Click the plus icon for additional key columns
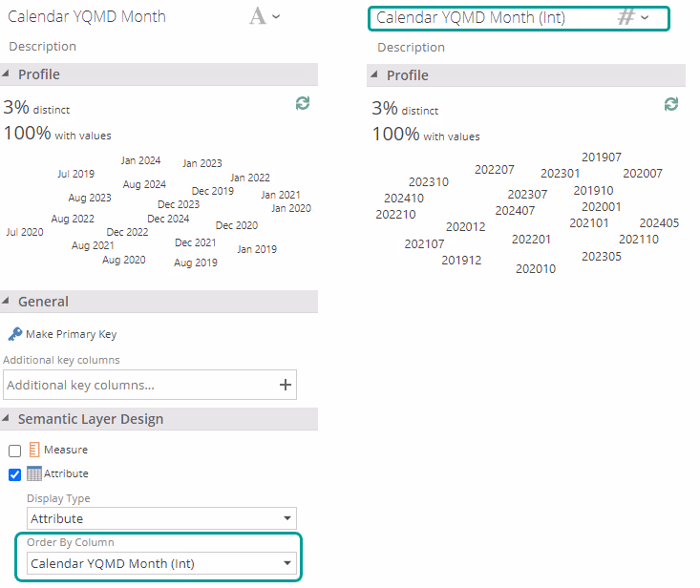Viewport: 700px width, 588px height. [x=284, y=385]
